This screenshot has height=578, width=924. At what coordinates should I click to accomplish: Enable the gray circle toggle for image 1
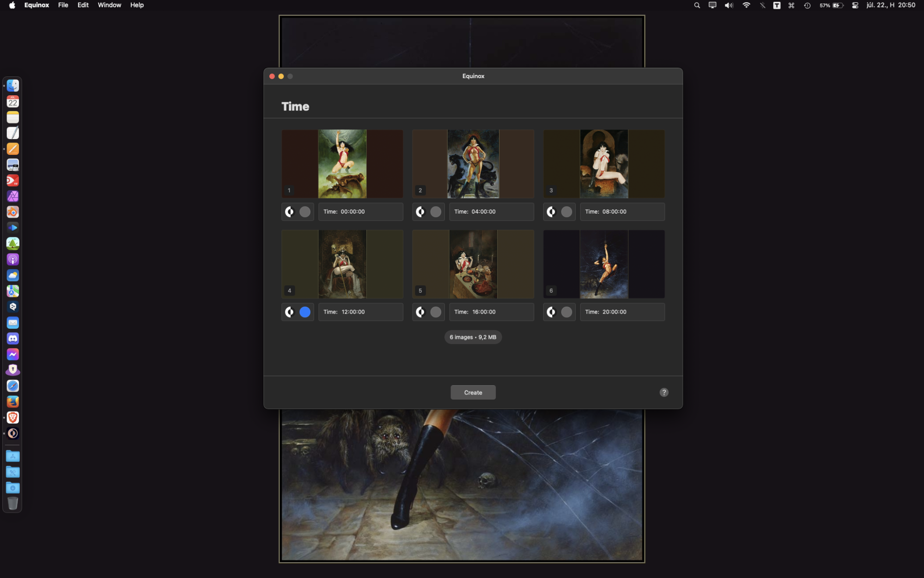pyautogui.click(x=305, y=212)
